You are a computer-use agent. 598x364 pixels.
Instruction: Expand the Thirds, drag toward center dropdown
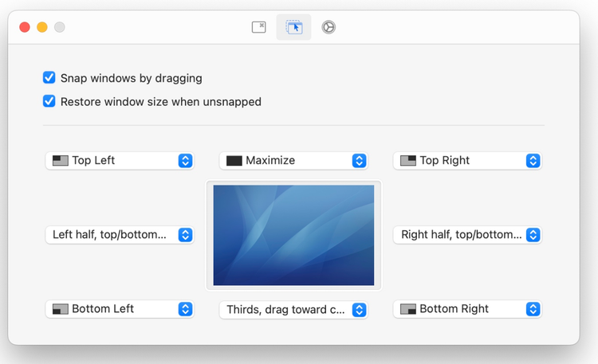pos(293,310)
